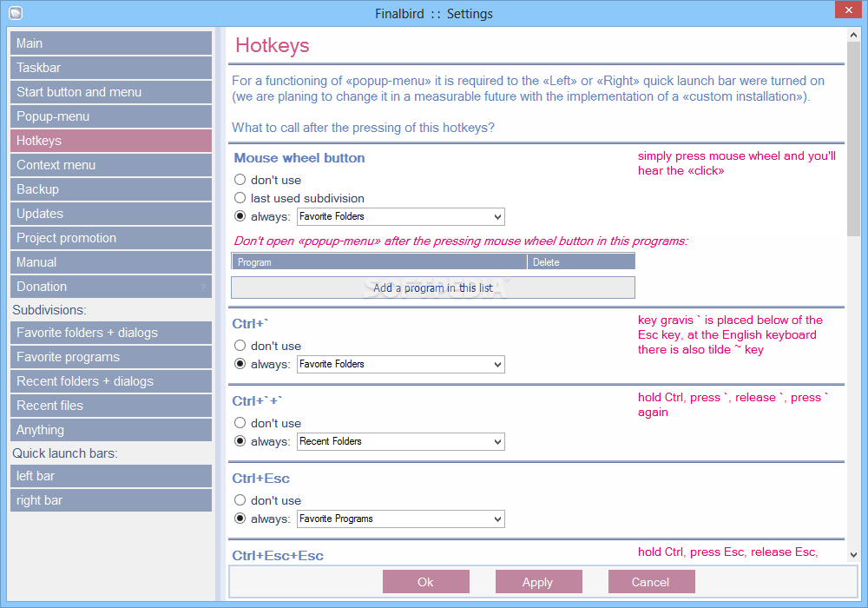868x608 pixels.
Task: Go to Taskbar settings
Action: (x=111, y=68)
